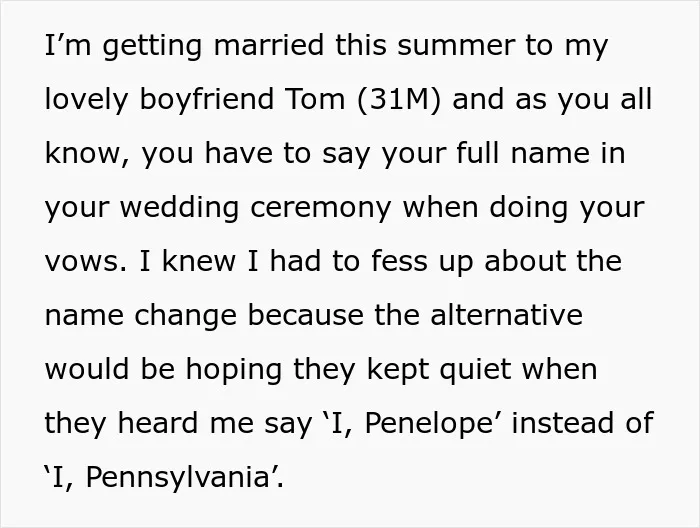Click the word 'heard'
The image size is (700, 528).
pos(158,424)
